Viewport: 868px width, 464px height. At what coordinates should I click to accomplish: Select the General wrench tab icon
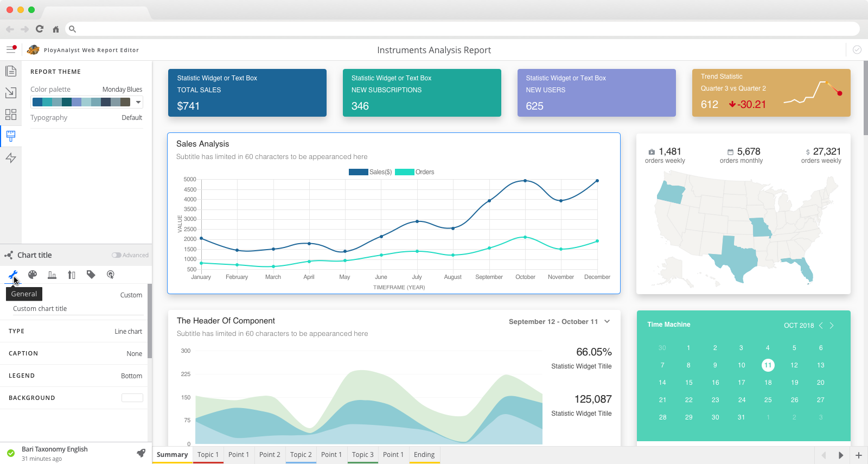point(13,275)
